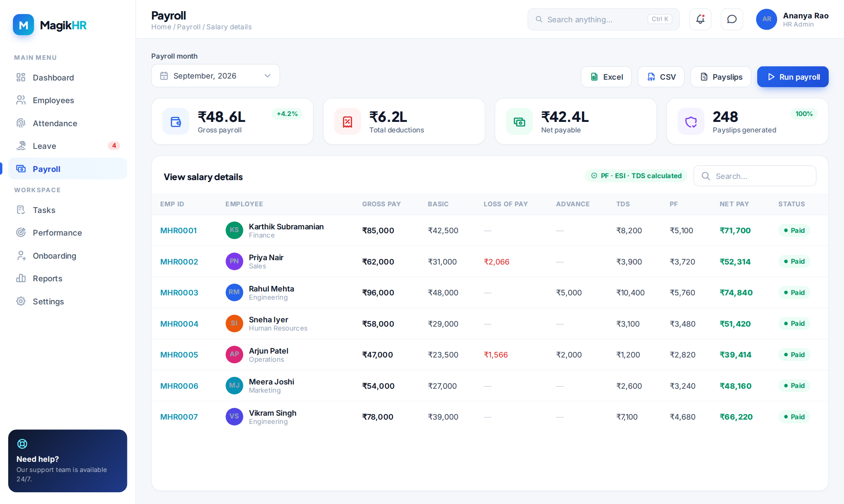Screen dimensions: 844x504
Task: Focus the salary table Search field
Action: [x=755, y=176]
